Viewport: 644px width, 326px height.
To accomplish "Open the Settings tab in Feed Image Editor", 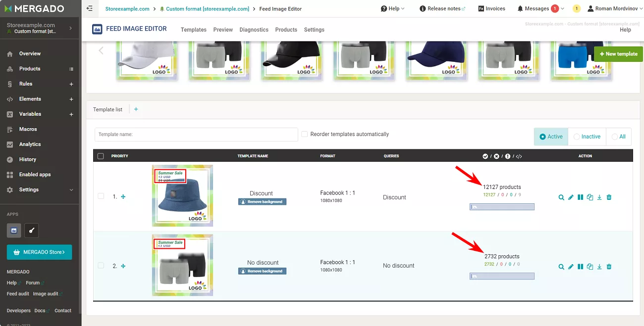I will tap(314, 30).
